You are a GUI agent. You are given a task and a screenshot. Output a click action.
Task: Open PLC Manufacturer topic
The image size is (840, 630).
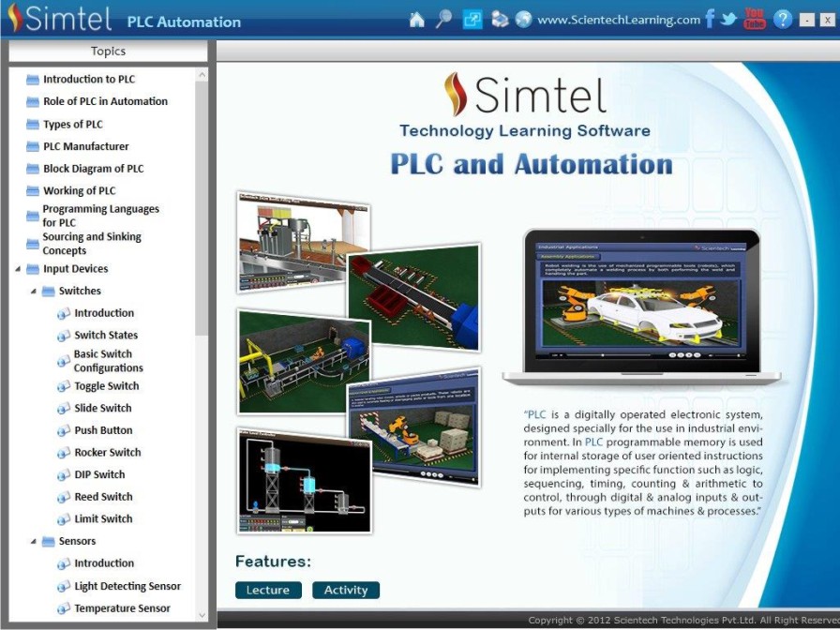pos(85,146)
